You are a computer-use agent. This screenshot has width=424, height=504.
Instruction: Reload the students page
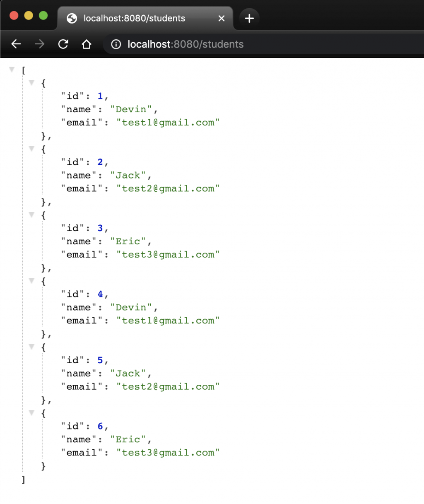63,44
